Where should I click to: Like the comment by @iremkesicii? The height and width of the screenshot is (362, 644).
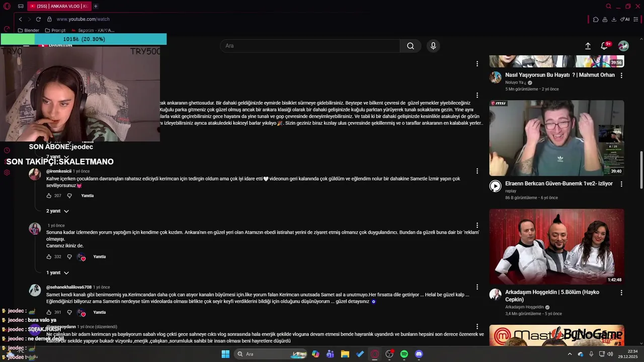click(x=49, y=196)
